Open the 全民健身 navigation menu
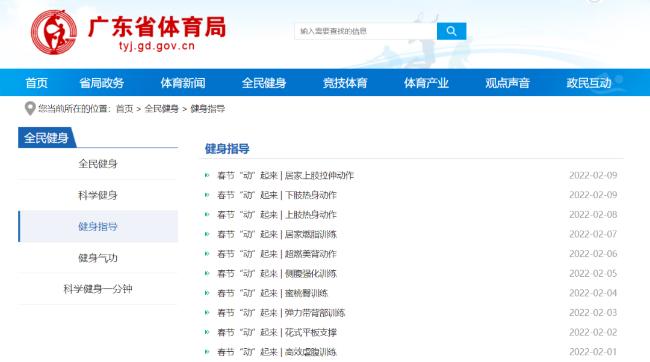Image resolution: width=650 pixels, height=362 pixels. 264,83
